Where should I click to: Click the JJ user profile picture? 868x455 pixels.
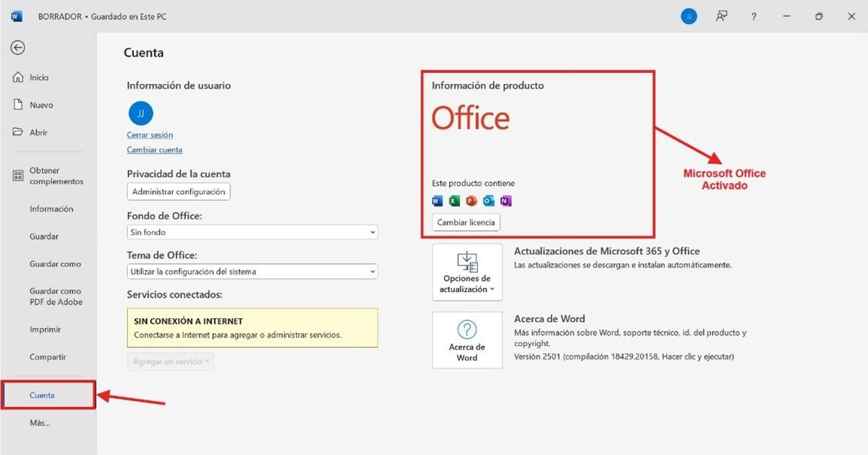(141, 114)
